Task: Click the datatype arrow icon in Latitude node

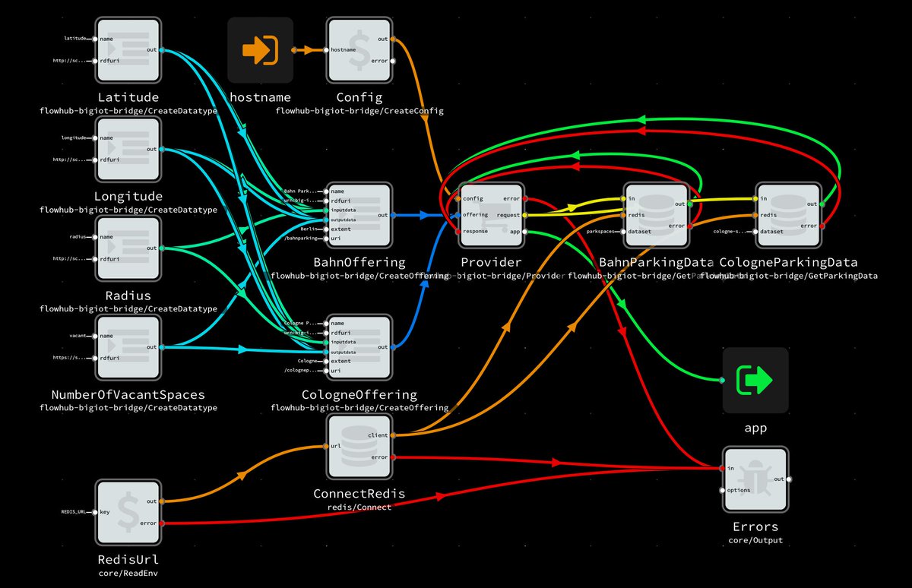Action: tap(128, 49)
